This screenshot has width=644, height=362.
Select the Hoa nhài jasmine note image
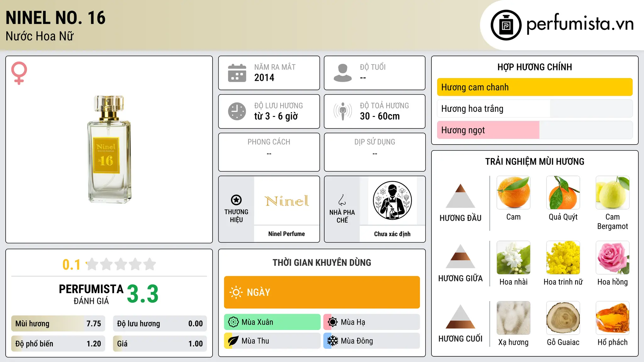514,258
